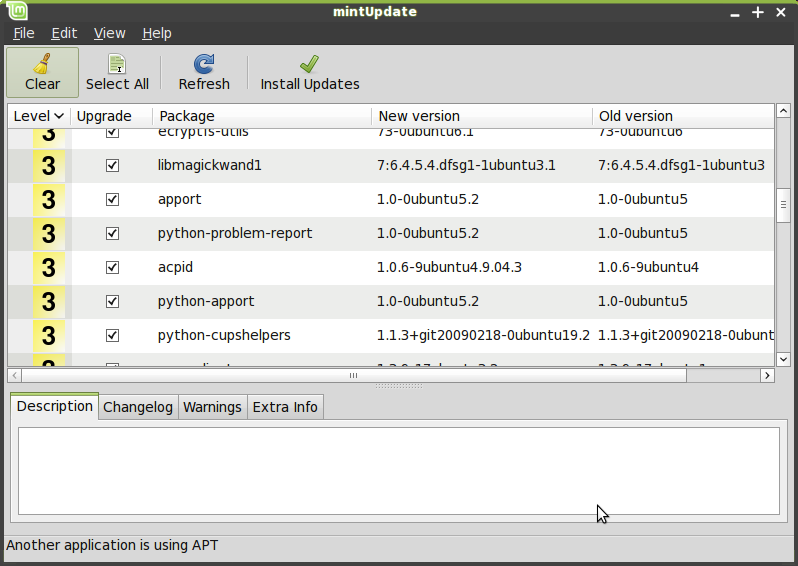Click the Old version column header
The image size is (798, 566).
[683, 116]
